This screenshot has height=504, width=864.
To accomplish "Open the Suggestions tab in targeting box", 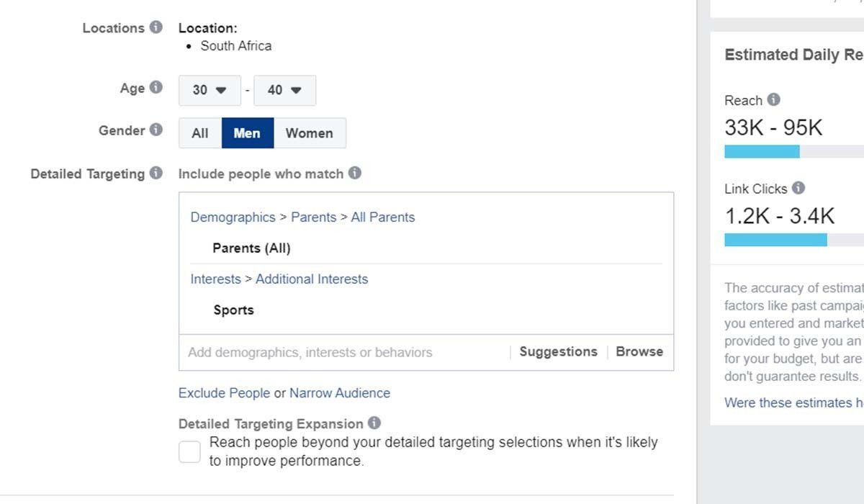I will click(x=558, y=352).
